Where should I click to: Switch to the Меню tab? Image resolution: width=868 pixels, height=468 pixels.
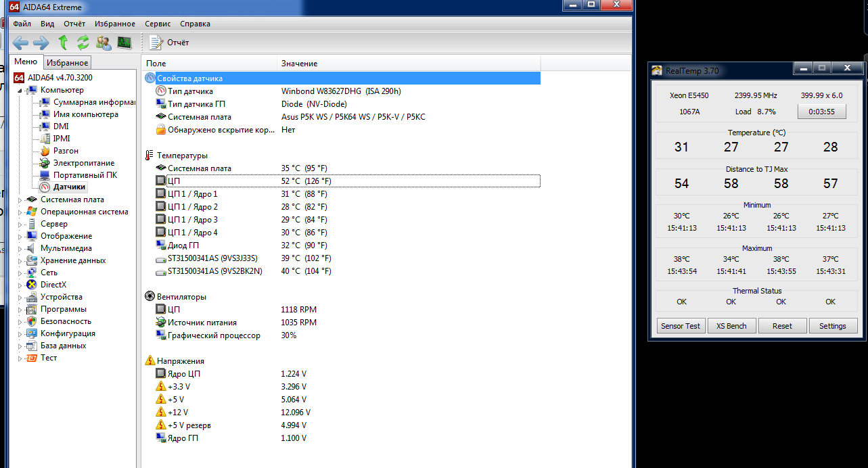pos(26,62)
